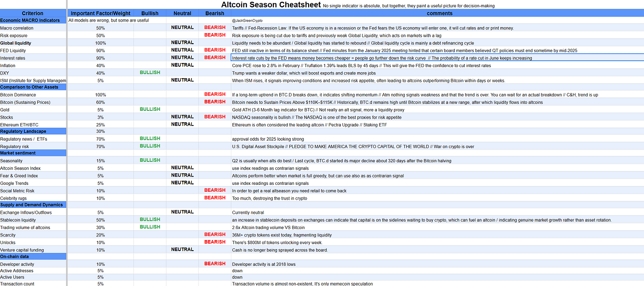Select the "Inflation" criterion cell
Image resolution: width=644 pixels, height=286 pixels.
tap(33, 65)
